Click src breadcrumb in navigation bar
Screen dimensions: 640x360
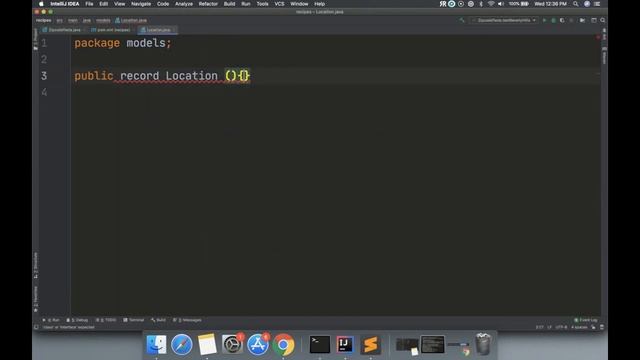(60, 20)
